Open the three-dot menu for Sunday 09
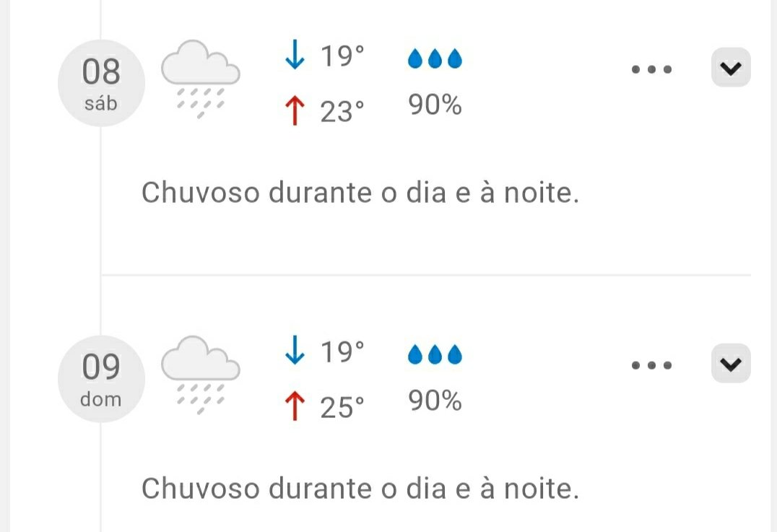This screenshot has width=777, height=532. 651,365
